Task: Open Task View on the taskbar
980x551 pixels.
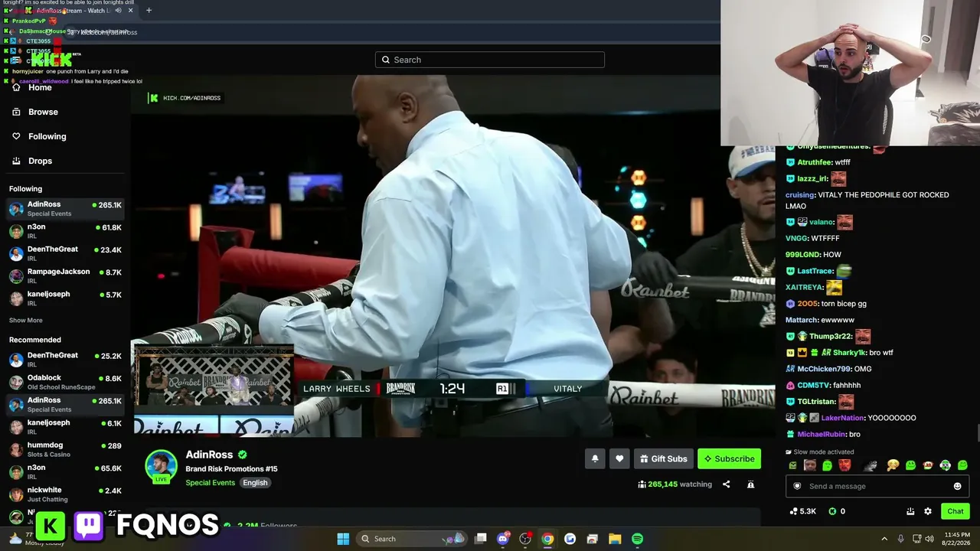Action: tap(481, 539)
